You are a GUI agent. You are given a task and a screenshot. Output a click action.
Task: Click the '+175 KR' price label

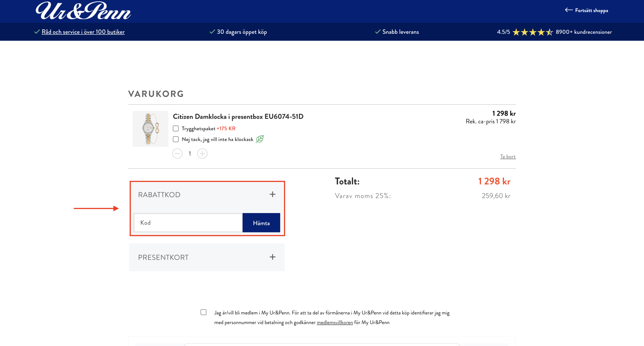pyautogui.click(x=226, y=128)
